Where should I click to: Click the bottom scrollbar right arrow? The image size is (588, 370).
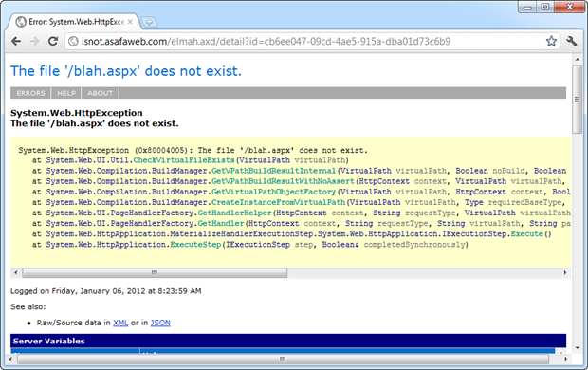[565, 360]
